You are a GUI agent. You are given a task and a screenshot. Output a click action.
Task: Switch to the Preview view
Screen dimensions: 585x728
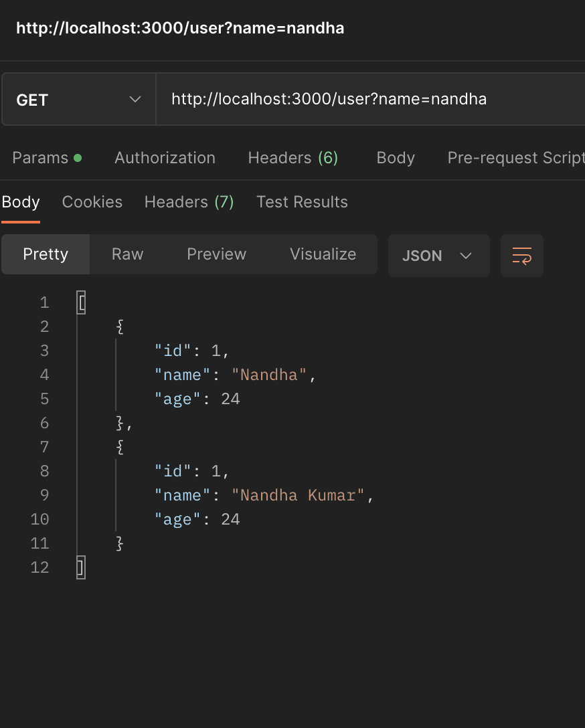coord(216,254)
